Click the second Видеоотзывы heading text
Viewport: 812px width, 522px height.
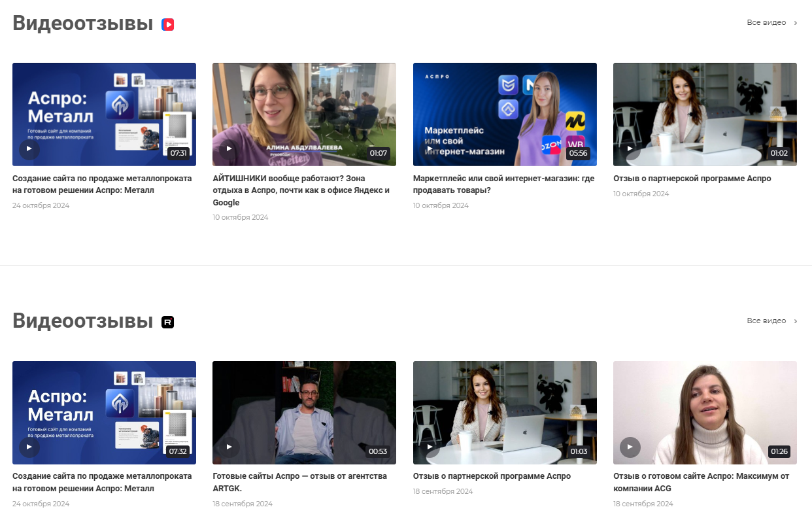pos(82,321)
